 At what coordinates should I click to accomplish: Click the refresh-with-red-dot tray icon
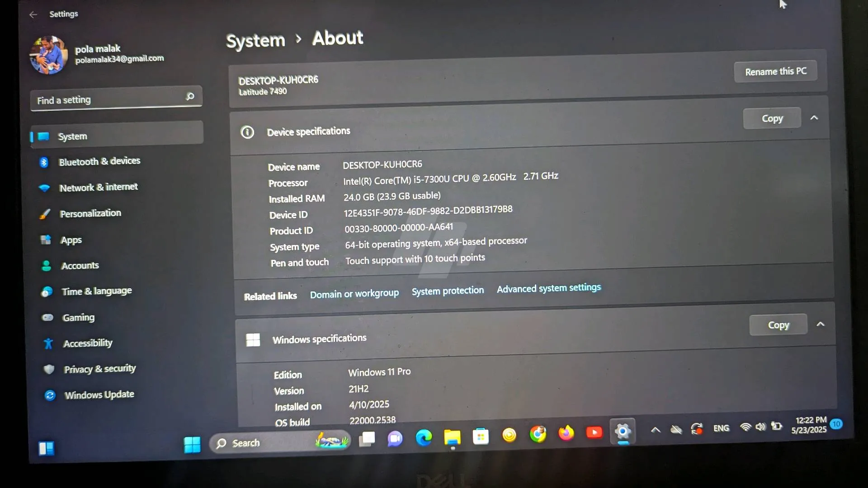(697, 429)
